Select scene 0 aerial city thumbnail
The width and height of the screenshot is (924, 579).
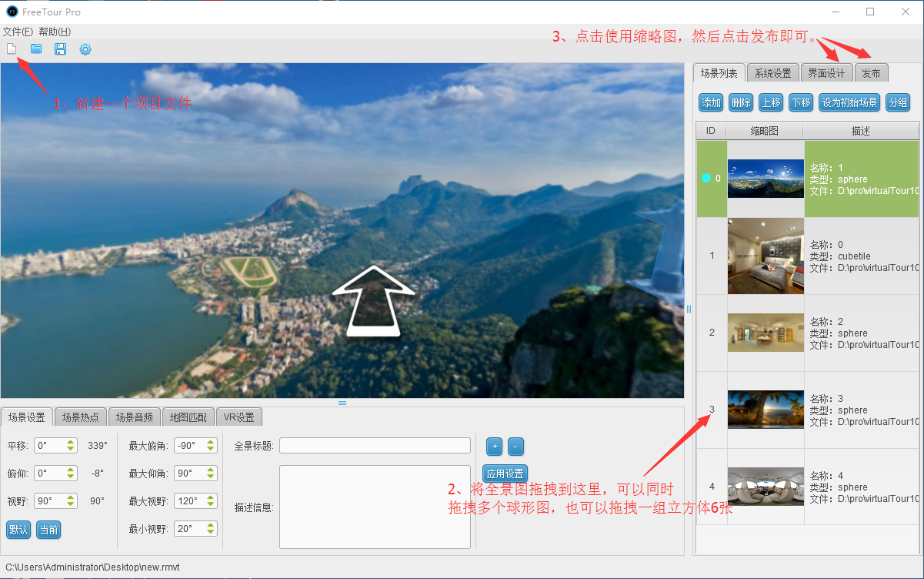[766, 179]
